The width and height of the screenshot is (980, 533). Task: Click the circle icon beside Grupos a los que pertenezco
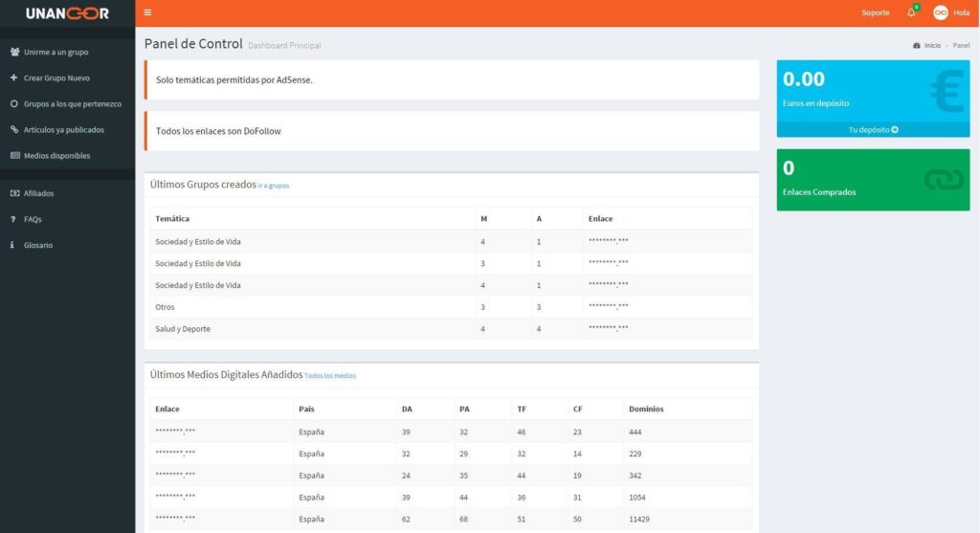click(13, 103)
